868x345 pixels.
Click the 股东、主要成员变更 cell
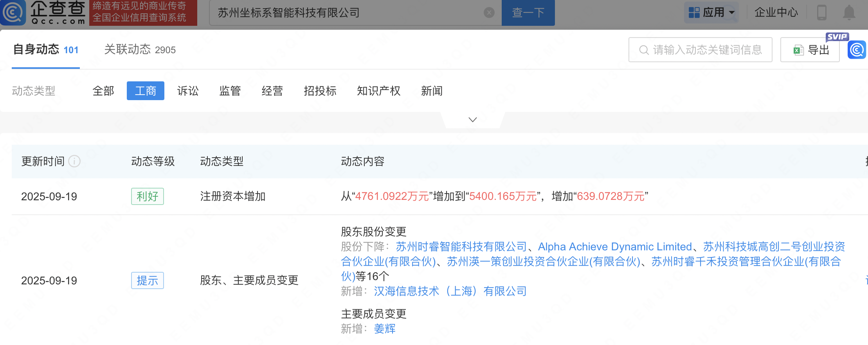point(249,280)
